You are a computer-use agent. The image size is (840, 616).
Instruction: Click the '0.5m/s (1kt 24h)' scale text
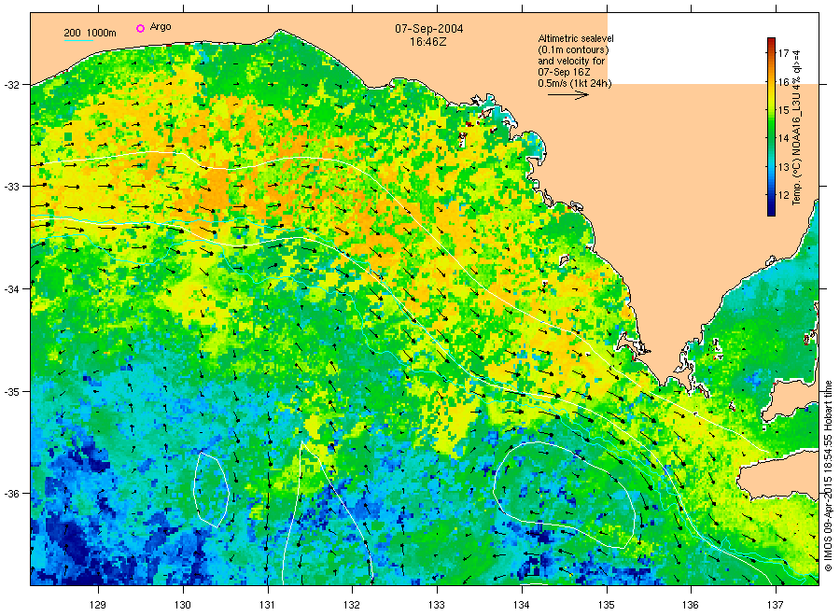574,83
